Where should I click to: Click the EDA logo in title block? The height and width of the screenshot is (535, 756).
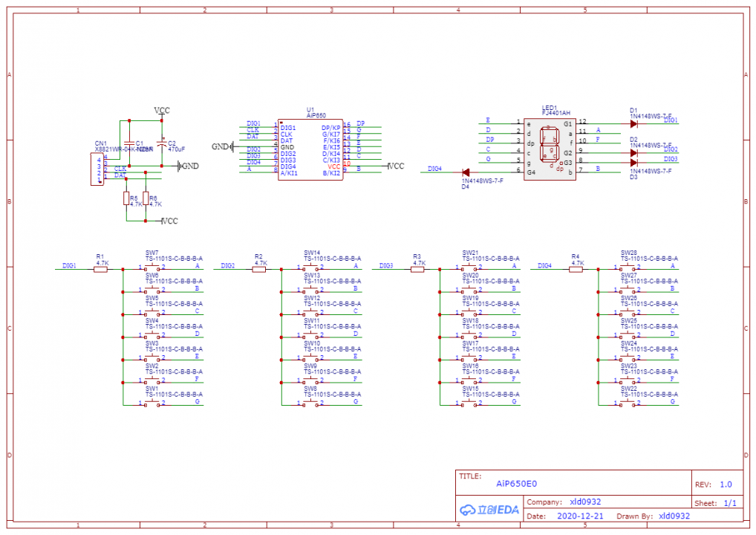point(489,510)
